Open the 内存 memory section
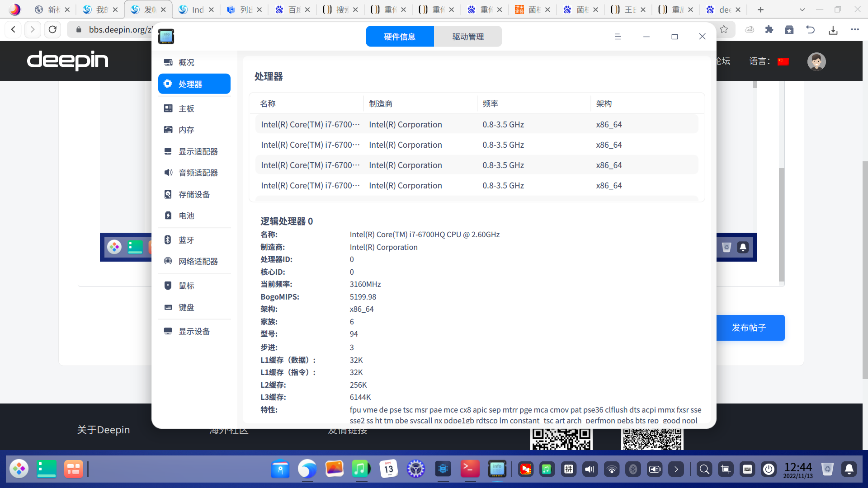The image size is (868, 488). pyautogui.click(x=186, y=130)
